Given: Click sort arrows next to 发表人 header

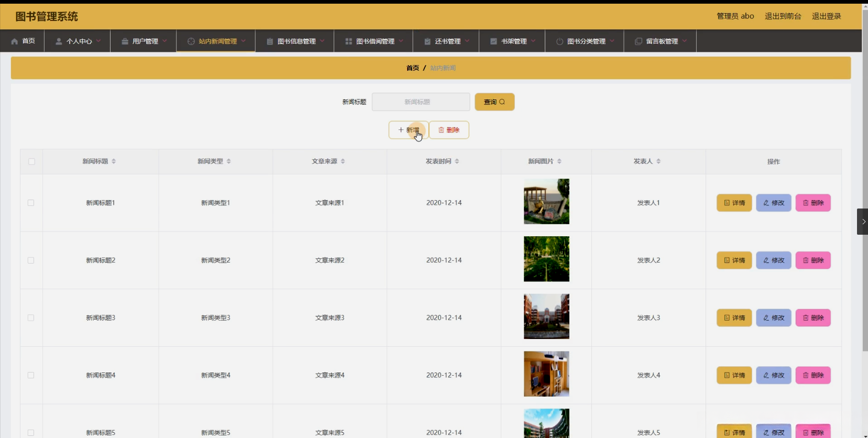Looking at the screenshot, I should pos(658,161).
